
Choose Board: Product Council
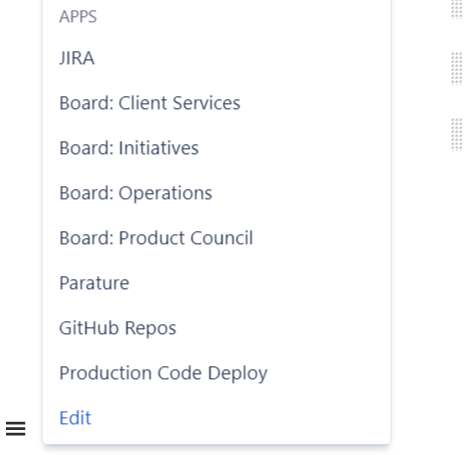click(x=156, y=238)
